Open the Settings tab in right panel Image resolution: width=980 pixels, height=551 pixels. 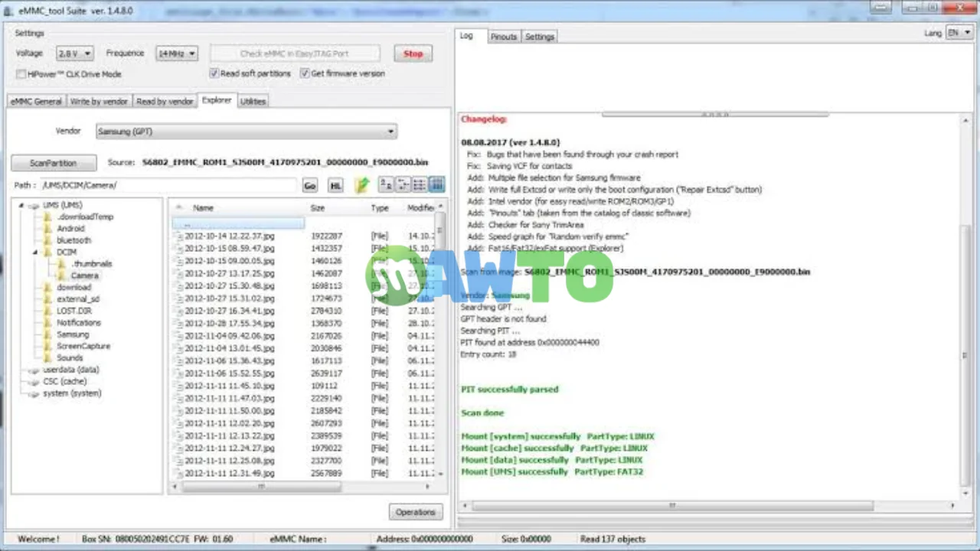[x=540, y=37]
